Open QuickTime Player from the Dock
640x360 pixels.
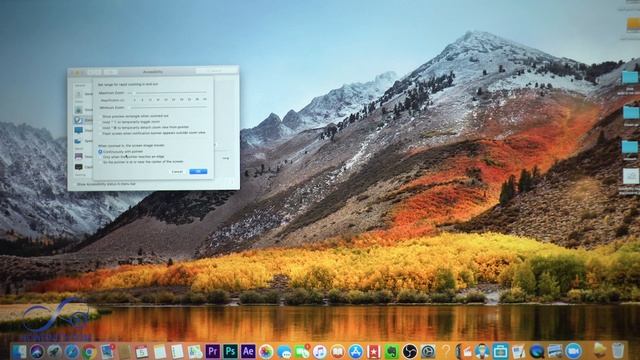536,351
